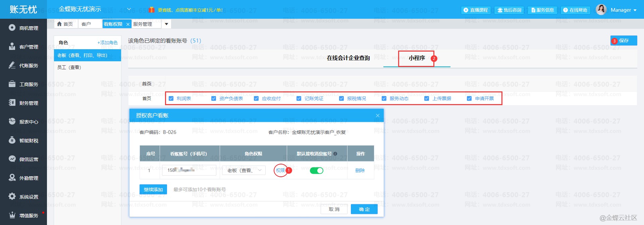Open 客户管理 from the sidebar icon
Image resolution: width=644 pixels, height=225 pixels.
12,47
